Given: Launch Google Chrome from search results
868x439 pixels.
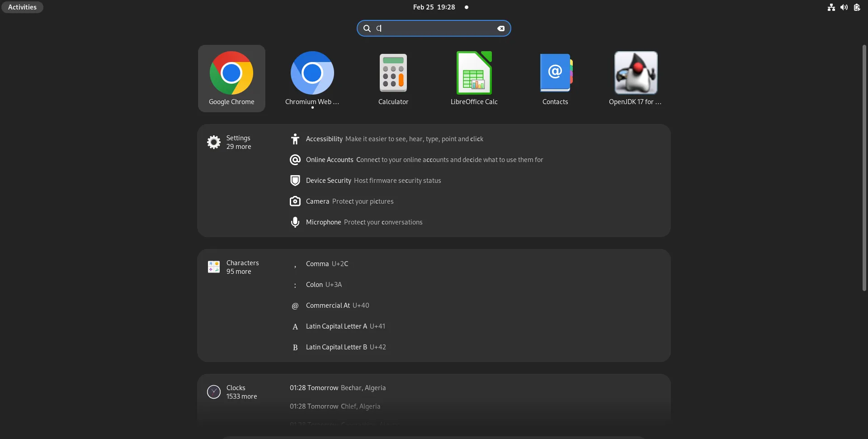Looking at the screenshot, I should 231,78.
